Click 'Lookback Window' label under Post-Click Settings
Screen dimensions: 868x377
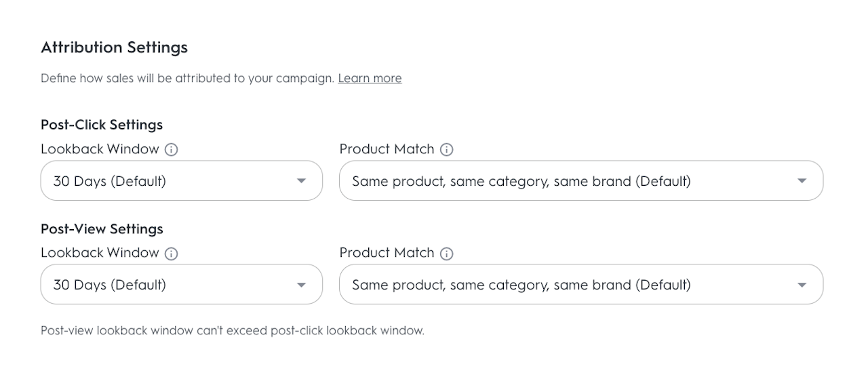[x=100, y=149]
